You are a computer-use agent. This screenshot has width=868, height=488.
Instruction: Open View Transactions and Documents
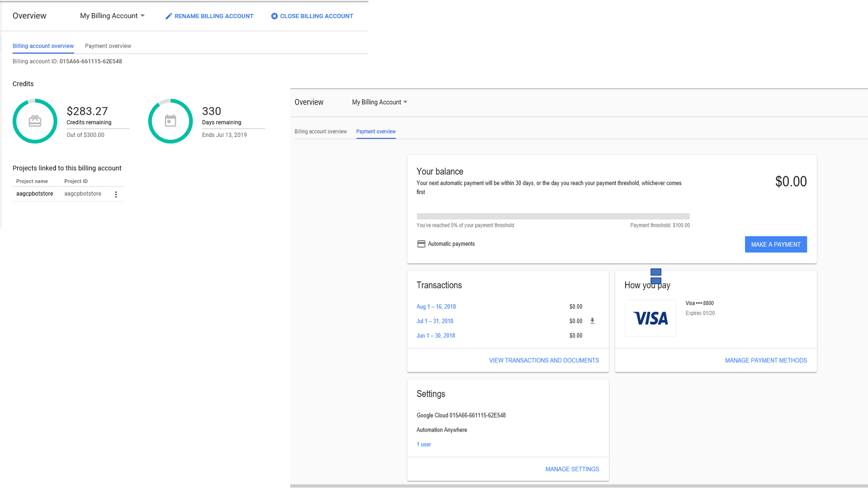click(544, 361)
